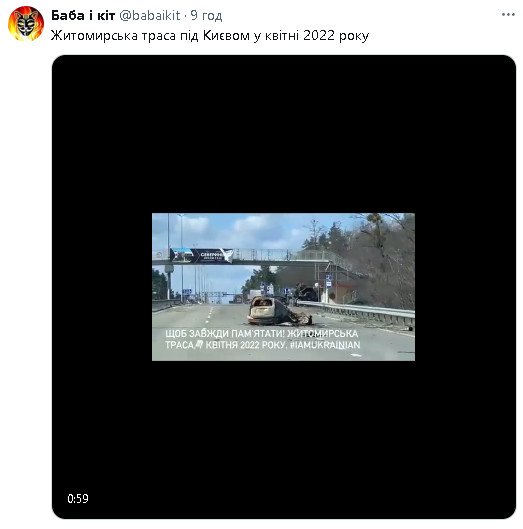Click the ЩОБ ЗАВЖДИ ПАМ'ЯТАТИ caption in video

tap(225, 334)
